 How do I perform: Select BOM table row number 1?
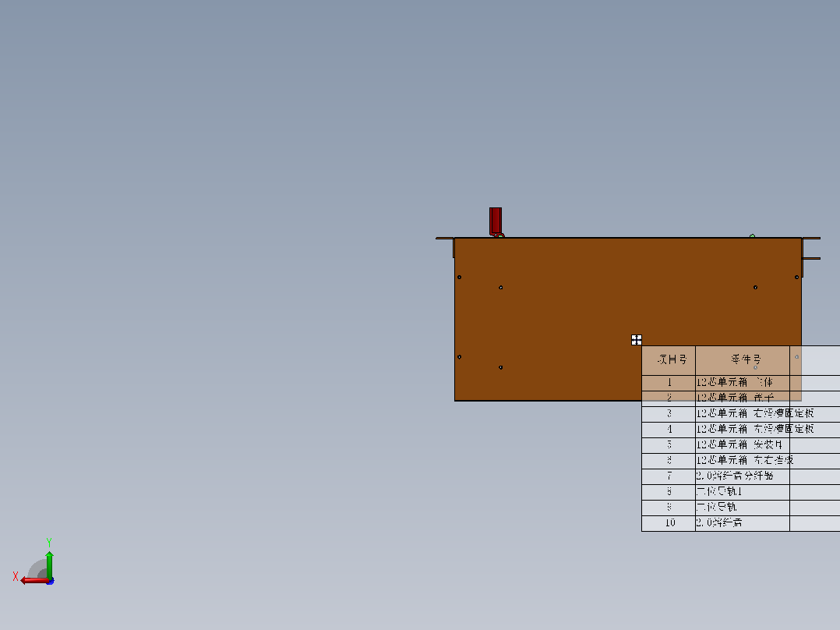tap(740, 382)
